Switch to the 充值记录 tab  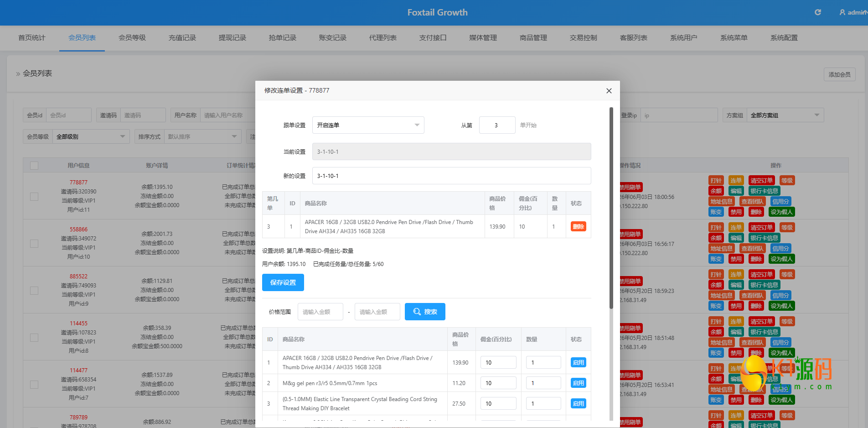click(182, 38)
